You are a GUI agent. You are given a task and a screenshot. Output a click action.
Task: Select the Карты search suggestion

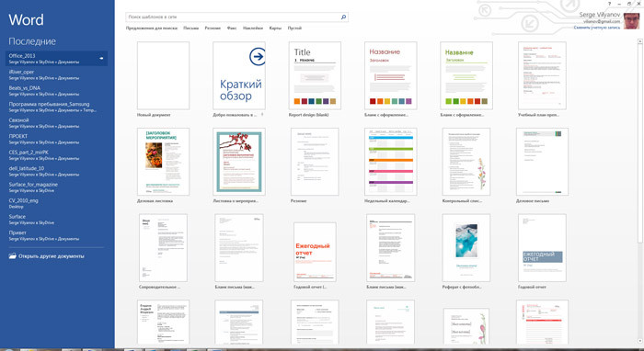coord(275,28)
